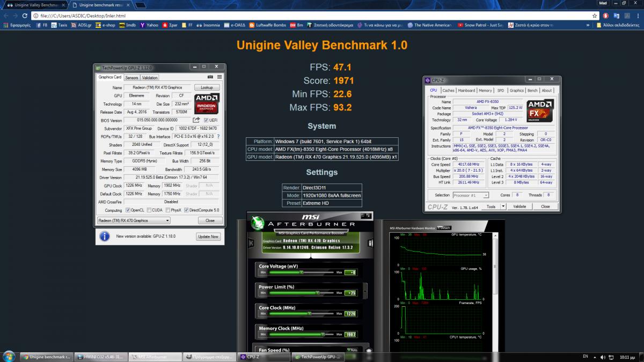Switch to MSI Afterburner taskbar button
The width and height of the screenshot is (644, 362).
tap(154, 357)
